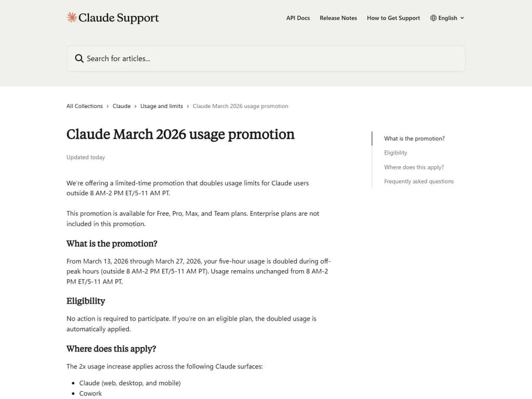Image resolution: width=532 pixels, height=399 pixels.
Task: Click the magnifying glass search icon
Action: click(79, 58)
